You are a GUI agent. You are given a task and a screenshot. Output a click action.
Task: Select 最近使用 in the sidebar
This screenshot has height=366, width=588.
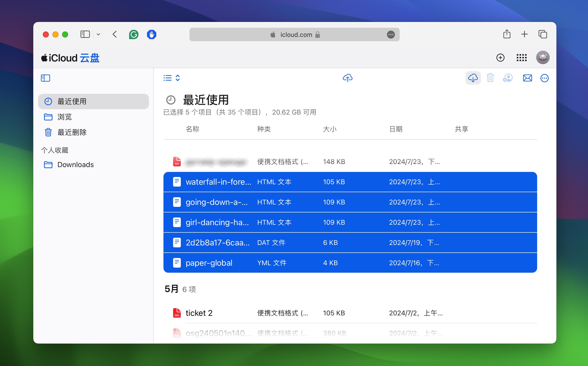click(x=93, y=102)
